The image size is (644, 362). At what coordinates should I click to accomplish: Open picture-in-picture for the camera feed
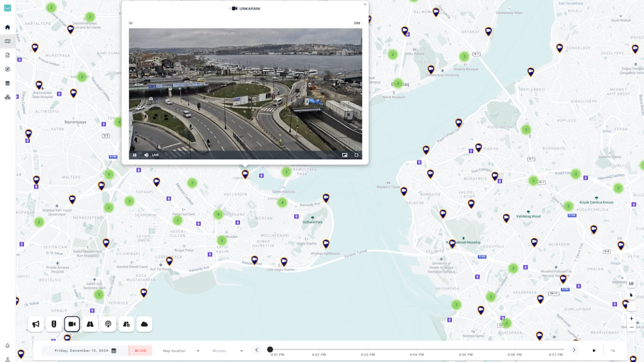(345, 155)
